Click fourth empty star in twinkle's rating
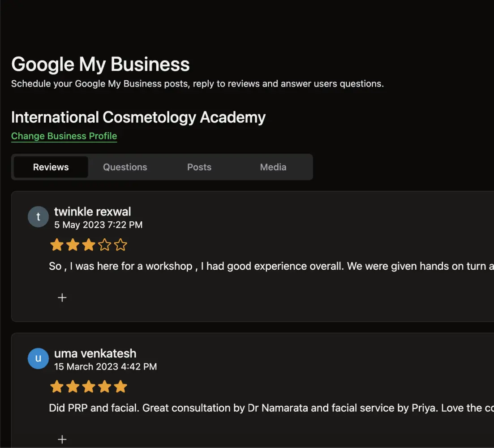 point(104,245)
